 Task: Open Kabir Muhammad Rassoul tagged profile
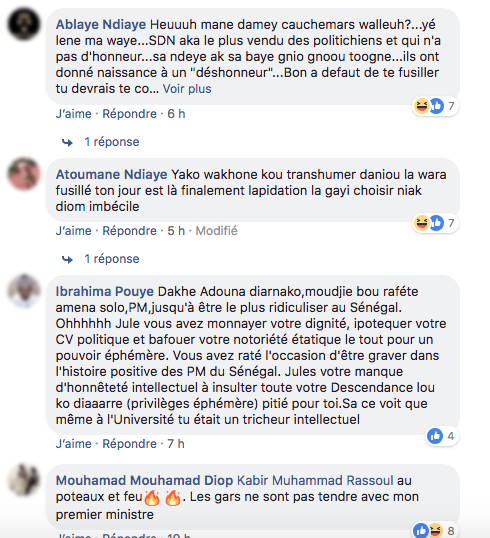[x=315, y=480]
